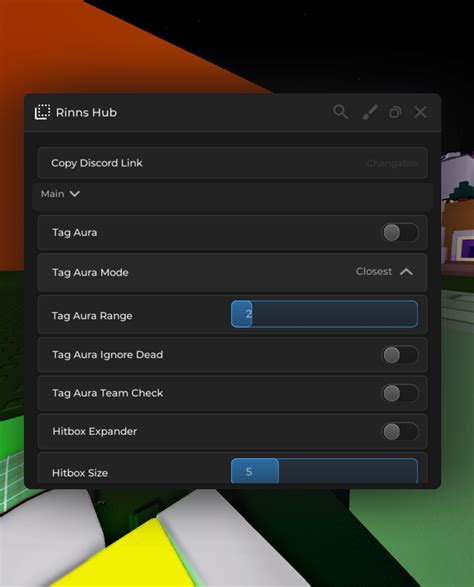This screenshot has height=587, width=474.
Task: Open the search magnifier in Rinns Hub
Action: (x=340, y=112)
